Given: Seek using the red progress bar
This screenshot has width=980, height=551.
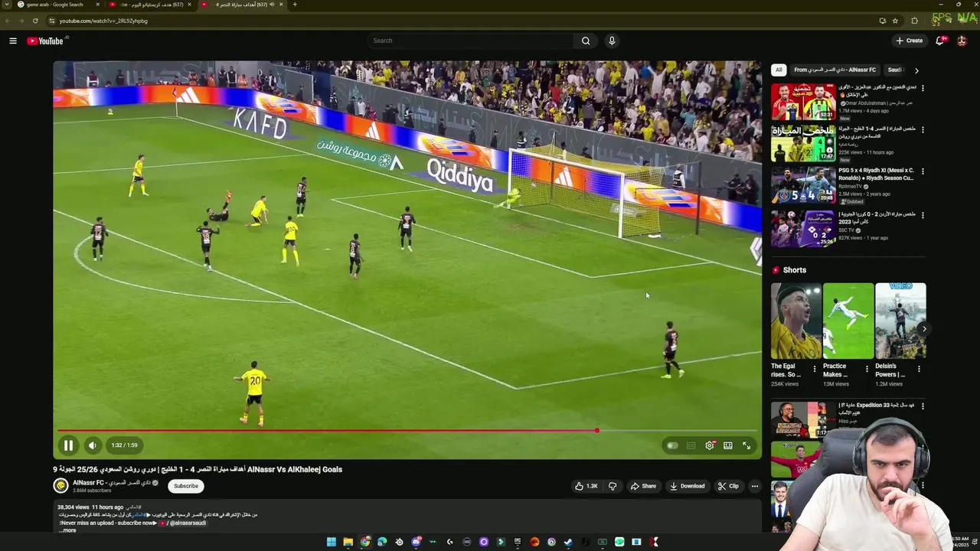Looking at the screenshot, I should (x=407, y=430).
